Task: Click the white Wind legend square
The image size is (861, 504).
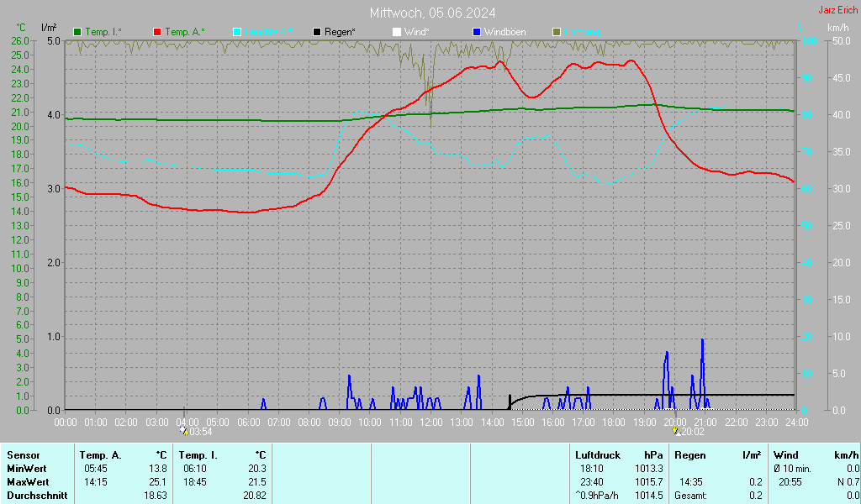Action: point(397,32)
